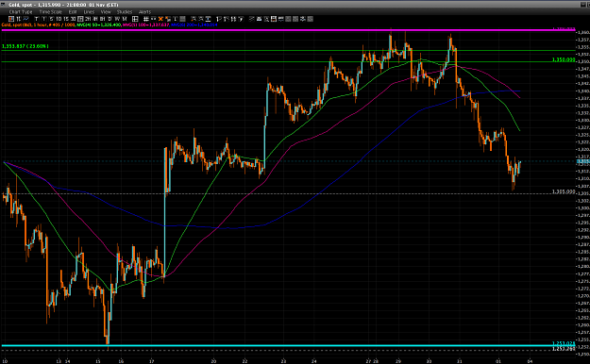Select the cyan horizontal support line at bottom
Viewport: 590px width, 364px height.
click(288, 345)
